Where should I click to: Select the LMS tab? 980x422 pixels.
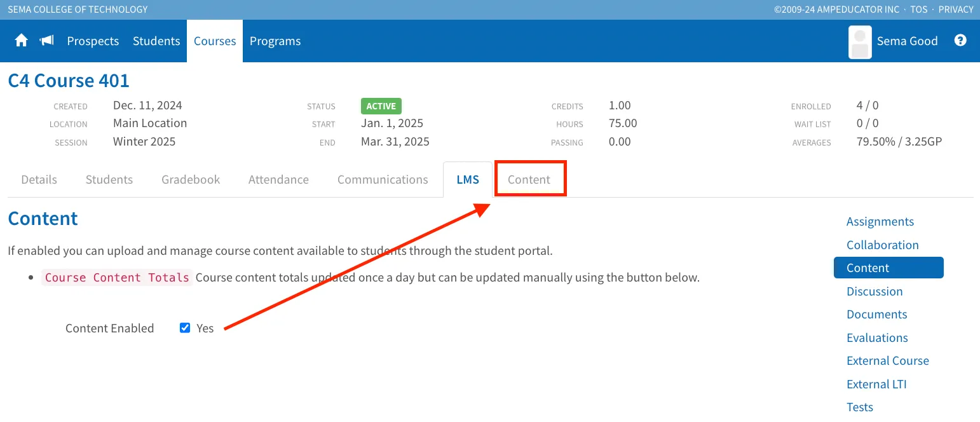tap(468, 179)
